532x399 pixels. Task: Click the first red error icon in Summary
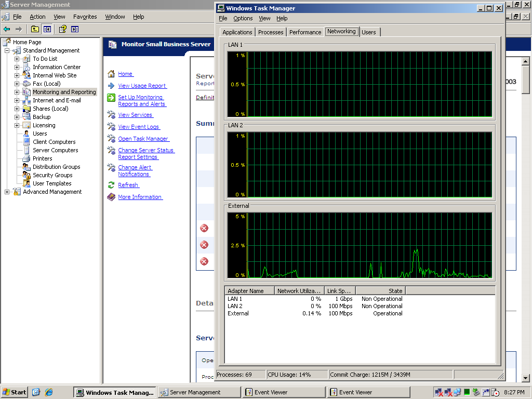(204, 229)
